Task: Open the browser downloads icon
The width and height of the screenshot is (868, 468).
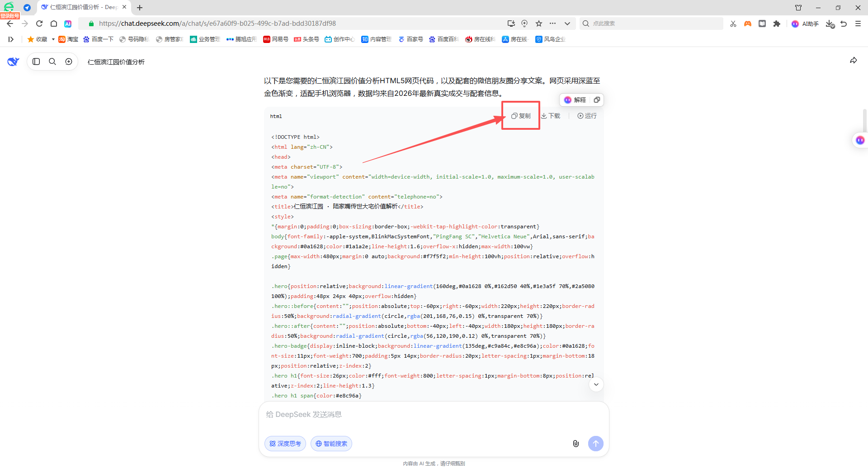Action: 830,24
